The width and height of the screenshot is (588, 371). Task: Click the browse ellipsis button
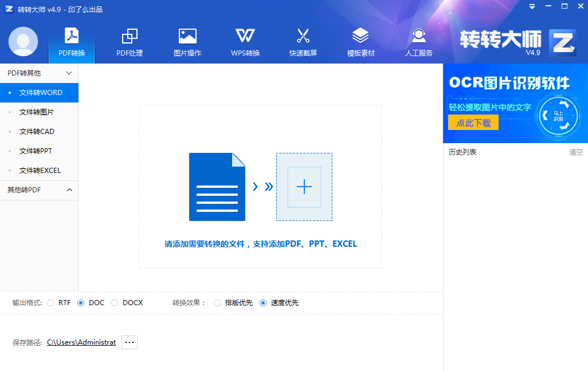(130, 342)
